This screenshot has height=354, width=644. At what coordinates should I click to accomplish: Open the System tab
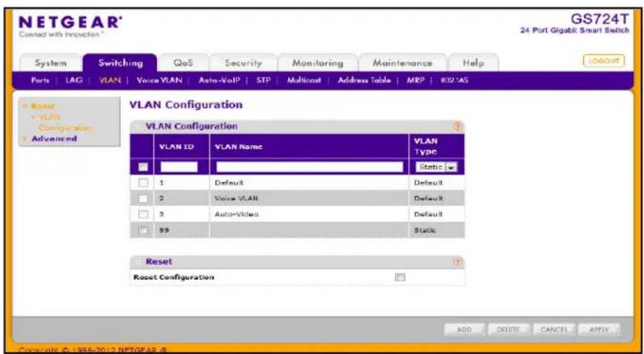coord(50,63)
